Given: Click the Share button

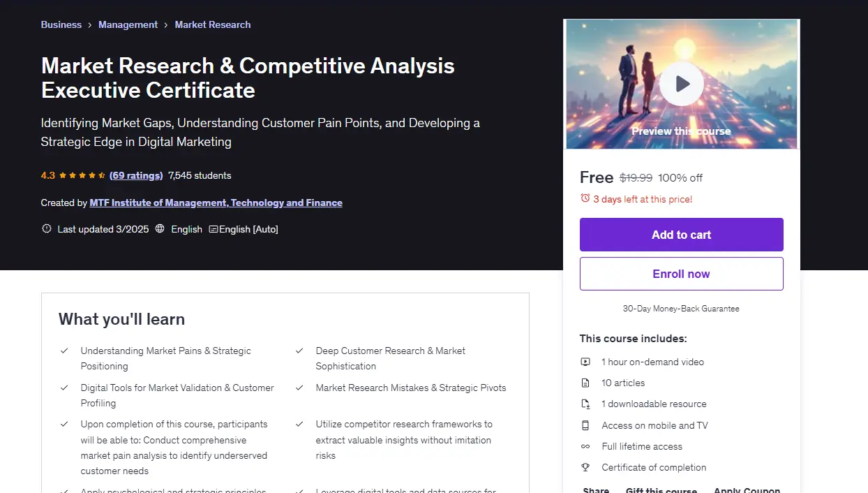Looking at the screenshot, I should (x=596, y=490).
